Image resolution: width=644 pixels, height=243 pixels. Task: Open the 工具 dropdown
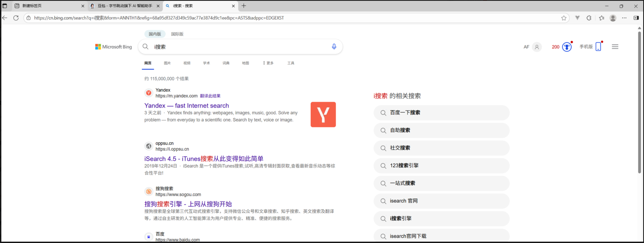pyautogui.click(x=291, y=63)
